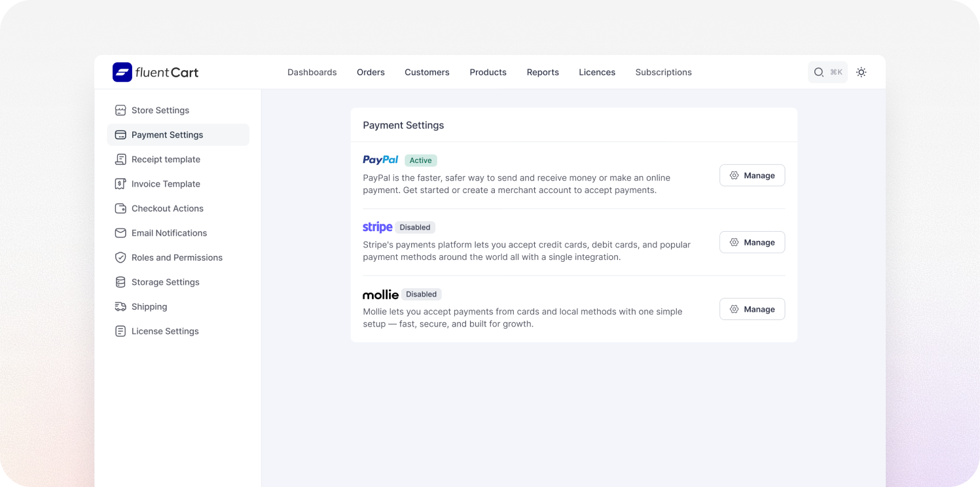Click the Mollie logo
The image size is (980, 487).
tap(381, 295)
